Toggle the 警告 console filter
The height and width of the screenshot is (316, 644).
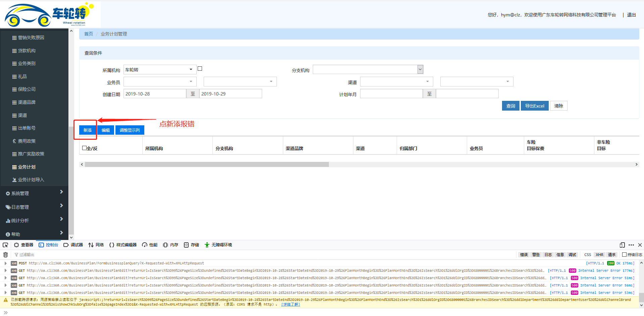click(x=536, y=255)
